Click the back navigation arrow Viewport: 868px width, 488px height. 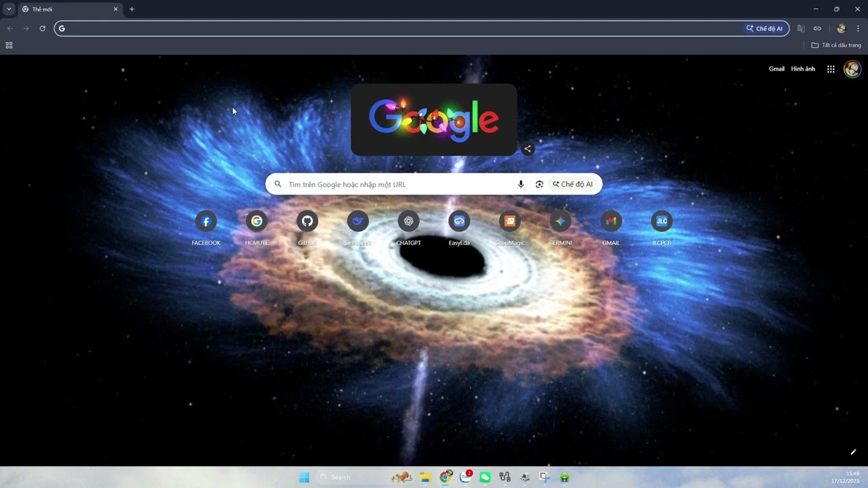[9, 28]
